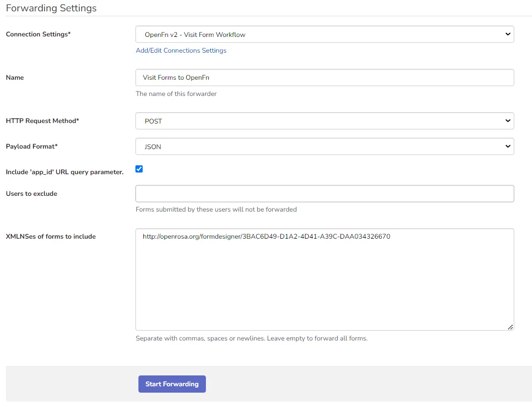Screen dimensions: 532x402
Task: Click the Users to exclude field
Action: click(325, 193)
